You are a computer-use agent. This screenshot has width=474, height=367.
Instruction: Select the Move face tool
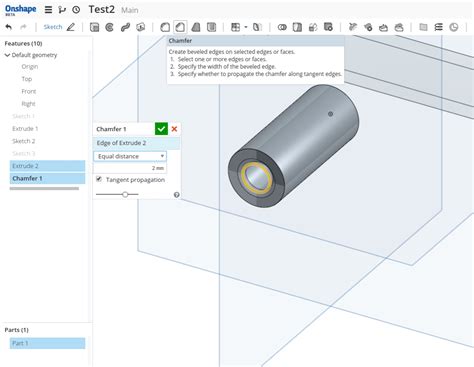click(383, 27)
